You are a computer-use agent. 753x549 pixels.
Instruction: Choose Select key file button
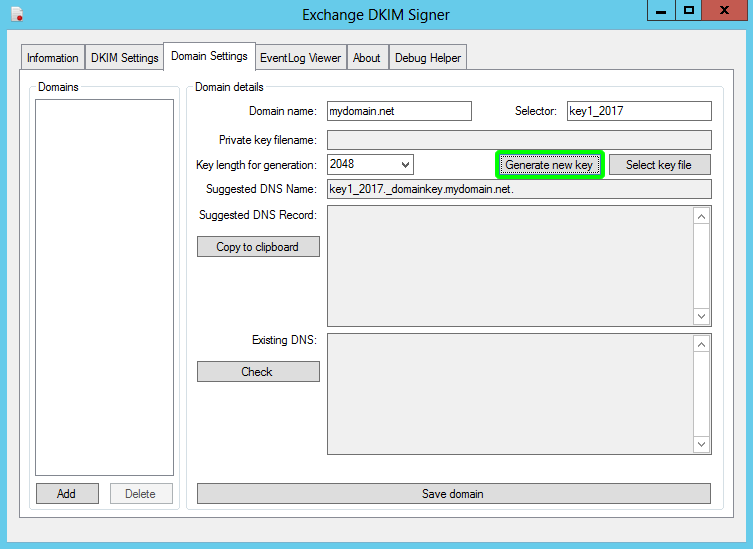(660, 165)
